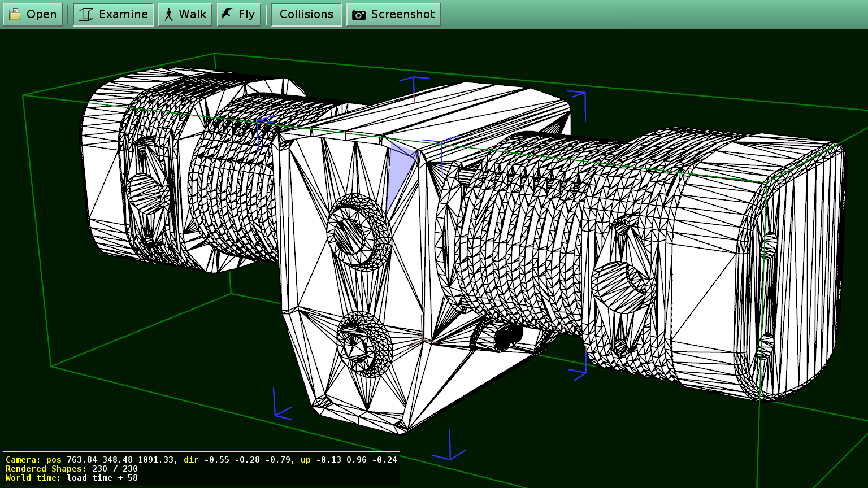868x488 pixels.
Task: Activate Walk mode via the walking figure icon
Action: point(168,14)
